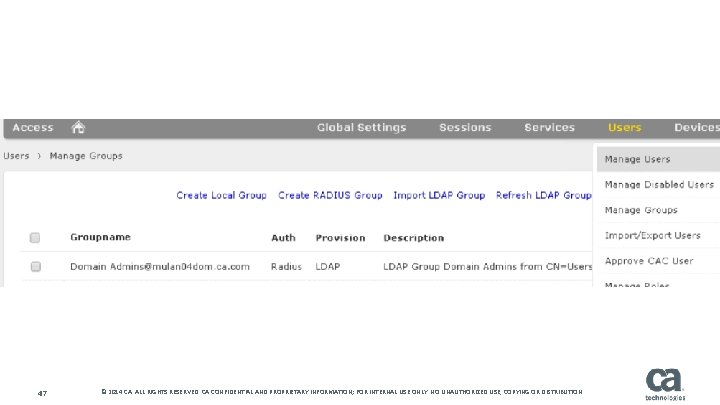Viewport: 720px width, 405px height.
Task: Open the Access menu
Action: pyautogui.click(x=33, y=128)
